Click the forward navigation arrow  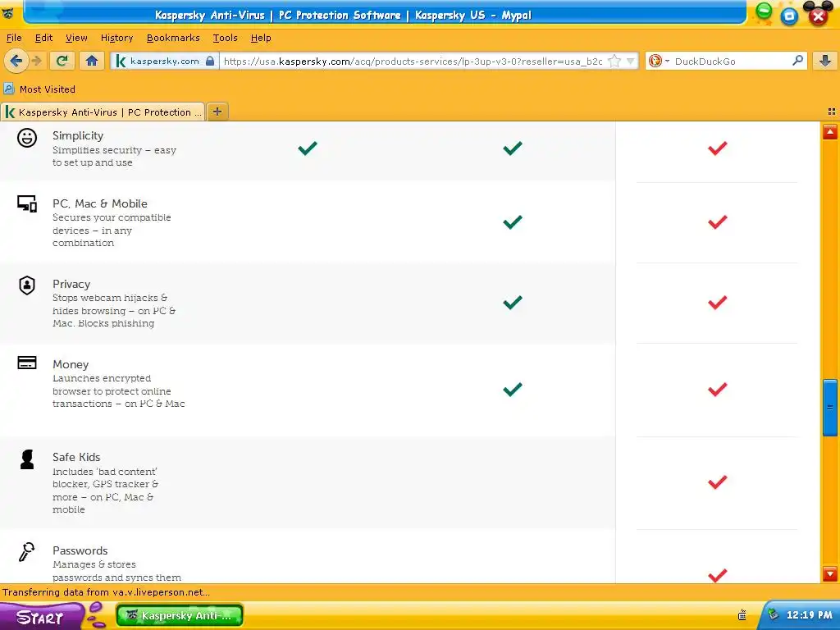coord(36,61)
